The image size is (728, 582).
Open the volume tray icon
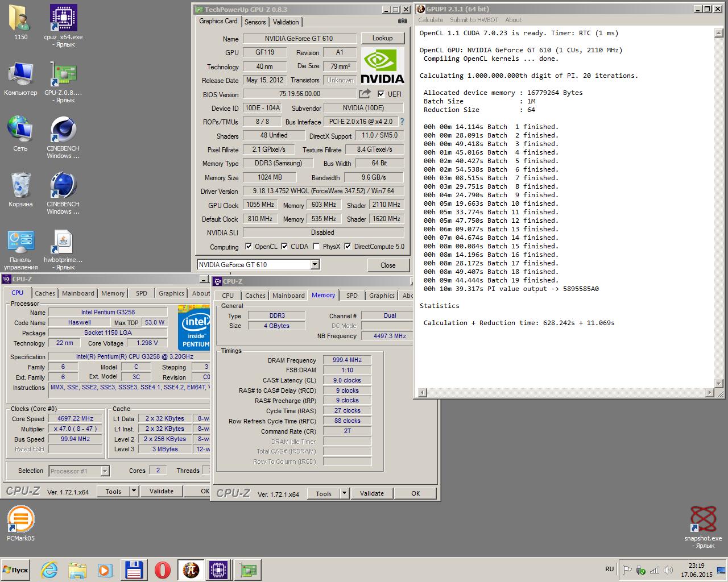point(668,569)
